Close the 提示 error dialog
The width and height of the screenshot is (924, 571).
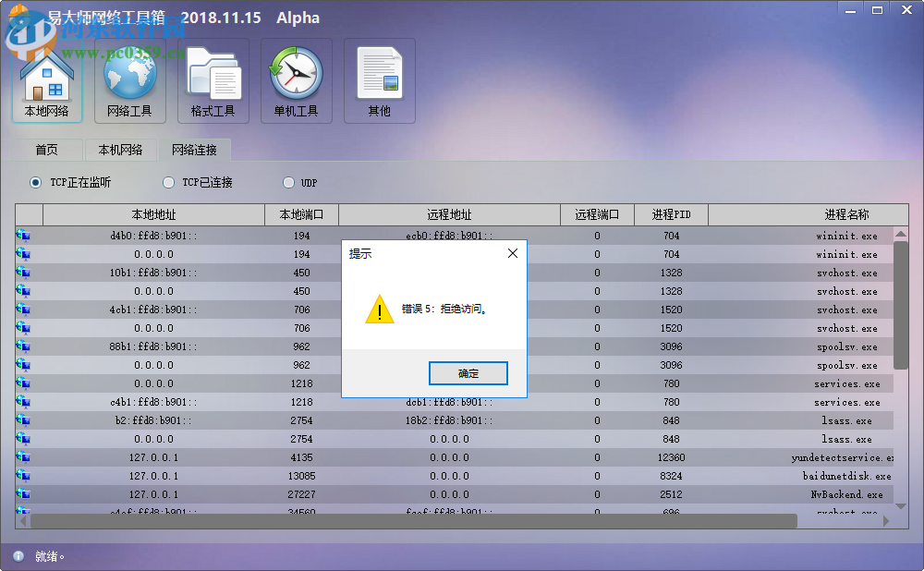[513, 252]
